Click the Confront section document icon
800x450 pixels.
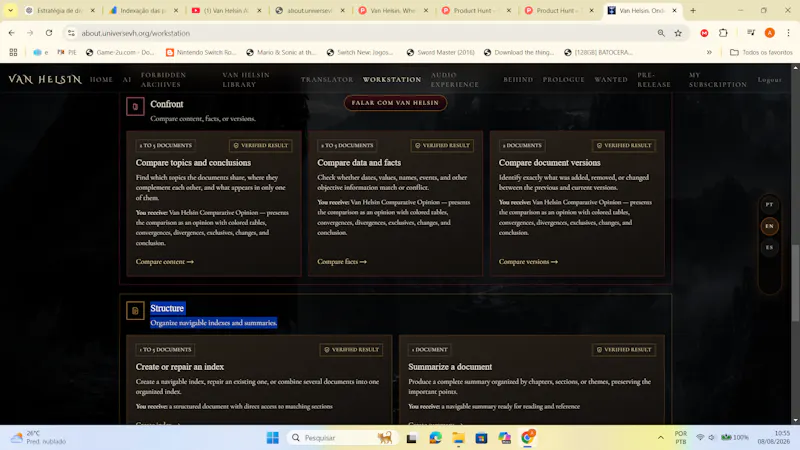[x=135, y=107]
